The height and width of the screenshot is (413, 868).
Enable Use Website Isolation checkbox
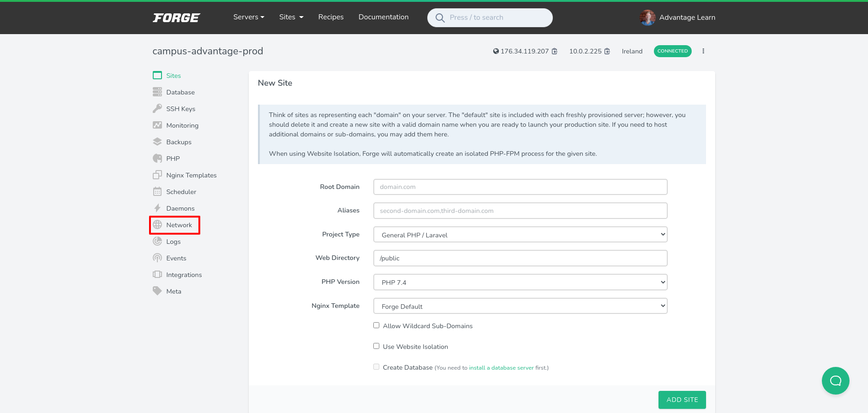pos(377,346)
